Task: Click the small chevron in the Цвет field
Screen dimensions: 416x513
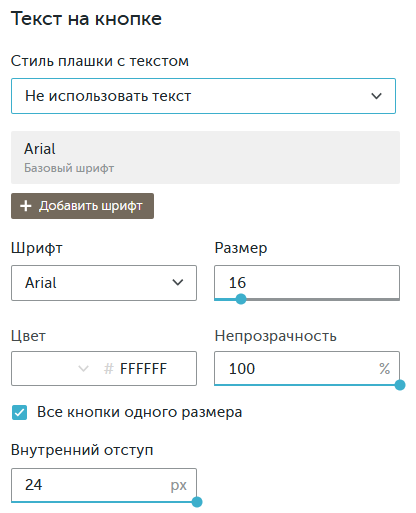Action: click(83, 369)
